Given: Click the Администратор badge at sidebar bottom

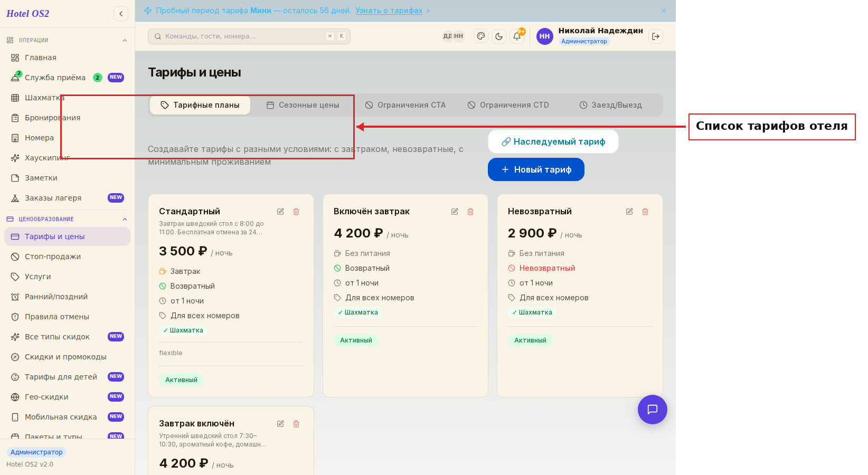Looking at the screenshot, I should tap(36, 452).
